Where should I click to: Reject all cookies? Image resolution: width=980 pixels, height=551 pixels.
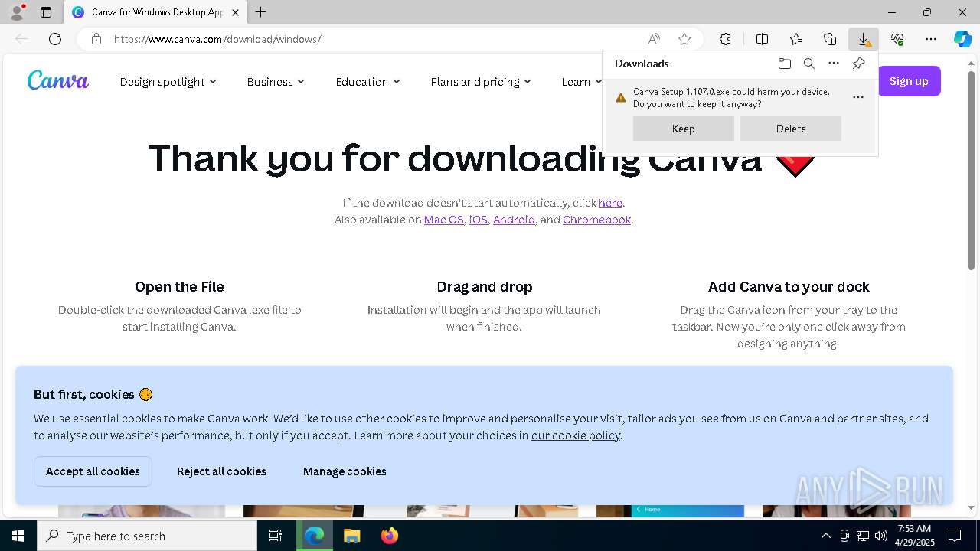221,471
